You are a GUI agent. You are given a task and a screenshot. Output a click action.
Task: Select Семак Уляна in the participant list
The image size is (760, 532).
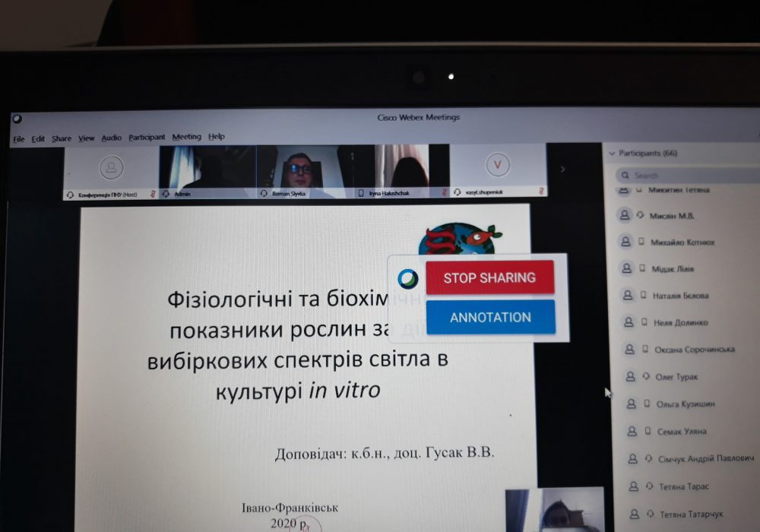(681, 432)
